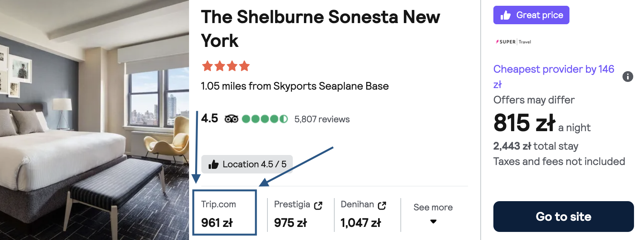Click the Location 4.5 / 5 chip
This screenshot has height=240, width=644.
(x=247, y=164)
